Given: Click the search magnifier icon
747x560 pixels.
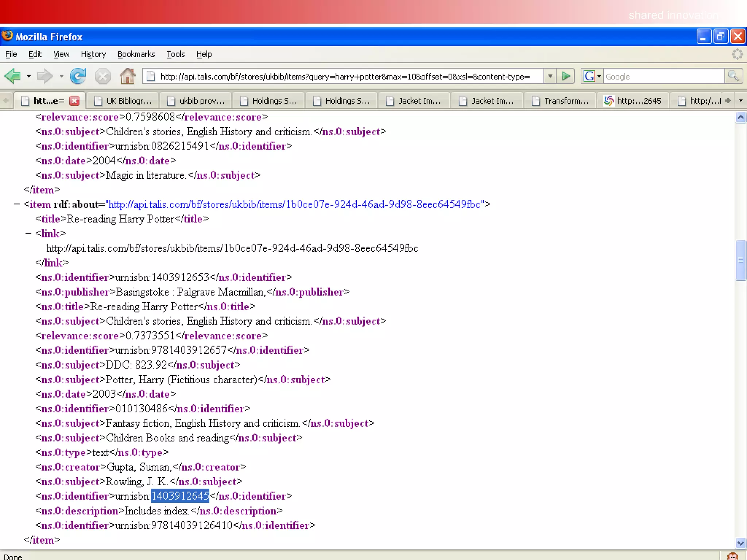Looking at the screenshot, I should point(733,76).
